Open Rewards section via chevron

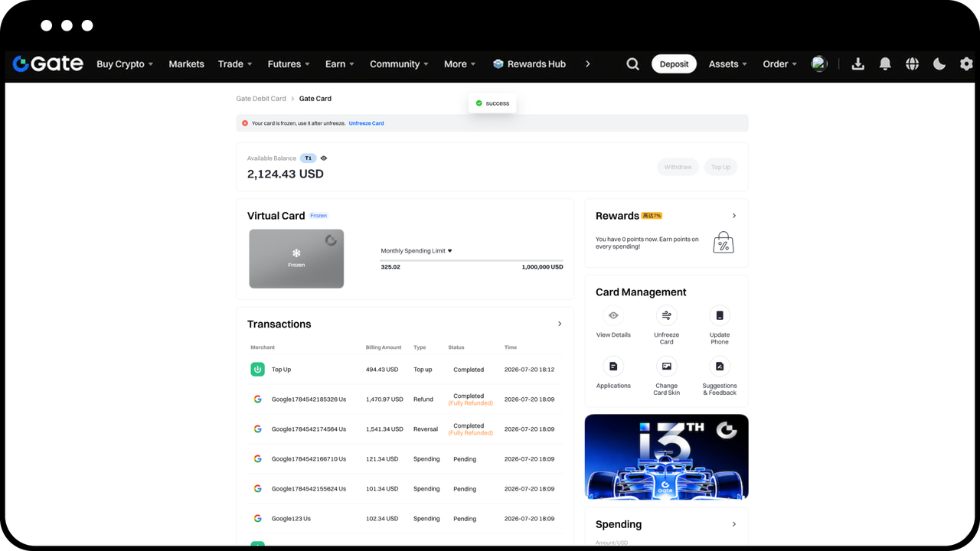[x=734, y=216]
